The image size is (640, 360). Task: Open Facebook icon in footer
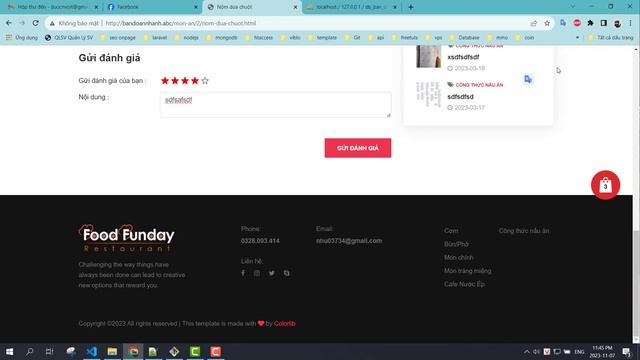[x=243, y=273]
